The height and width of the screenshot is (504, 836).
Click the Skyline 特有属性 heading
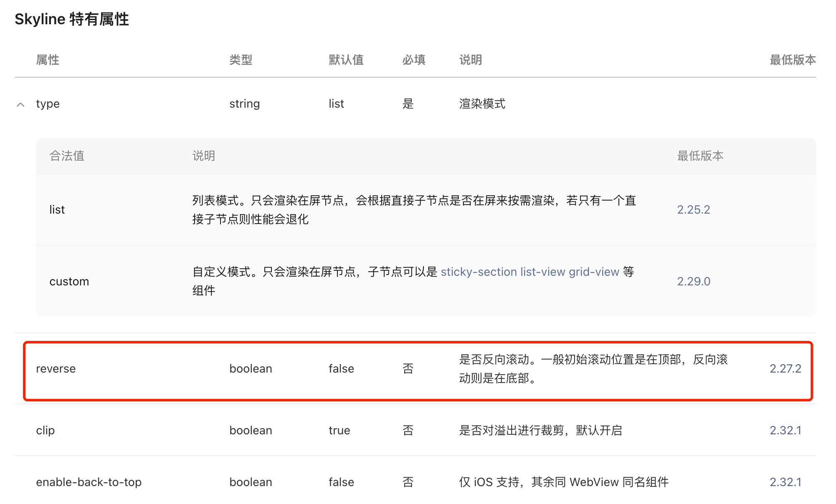[x=72, y=19]
